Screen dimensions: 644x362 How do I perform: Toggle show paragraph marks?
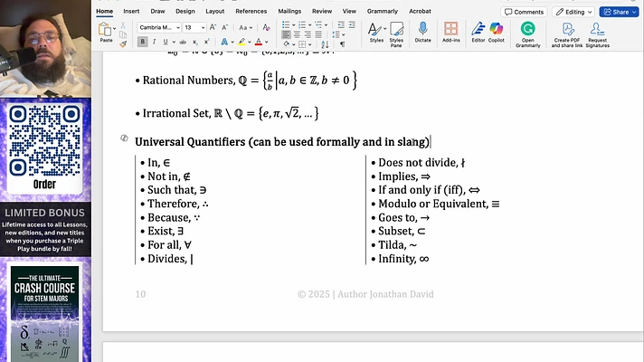point(342,44)
